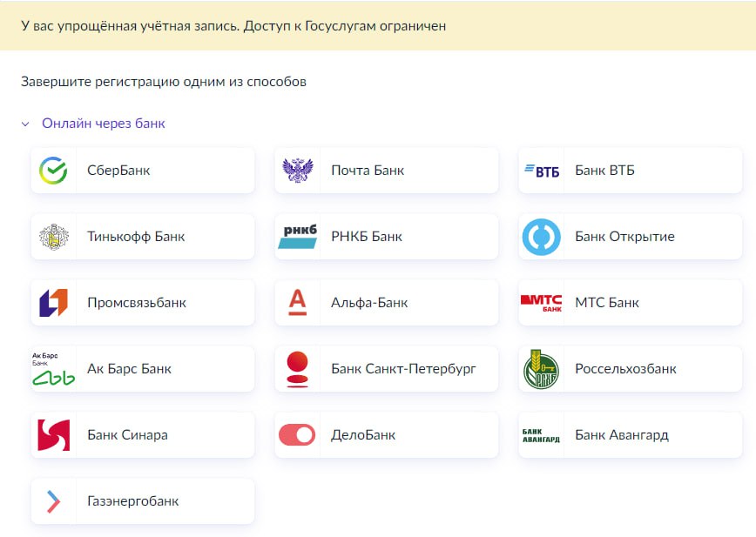Click the Otkritie blue circle logo
The height and width of the screenshot is (537, 756).
(542, 237)
